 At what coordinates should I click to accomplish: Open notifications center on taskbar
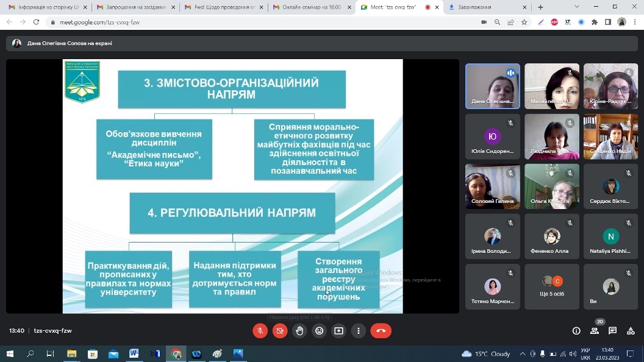coord(630,354)
